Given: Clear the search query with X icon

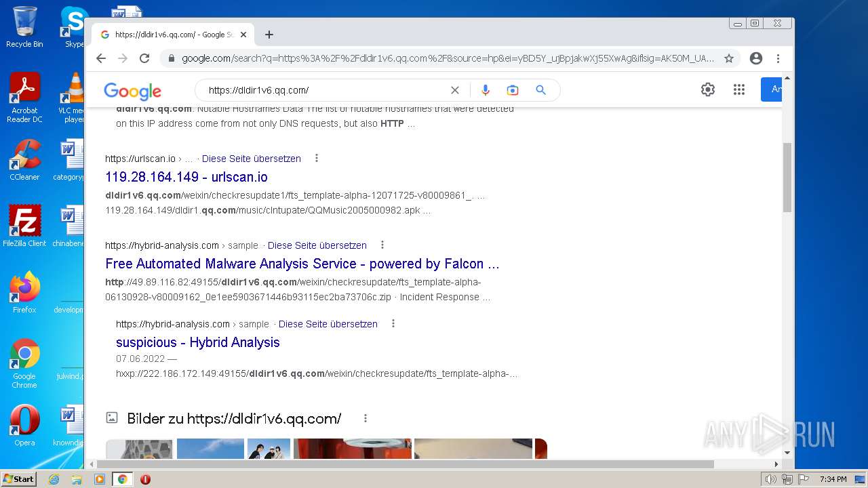Looking at the screenshot, I should click(x=455, y=90).
